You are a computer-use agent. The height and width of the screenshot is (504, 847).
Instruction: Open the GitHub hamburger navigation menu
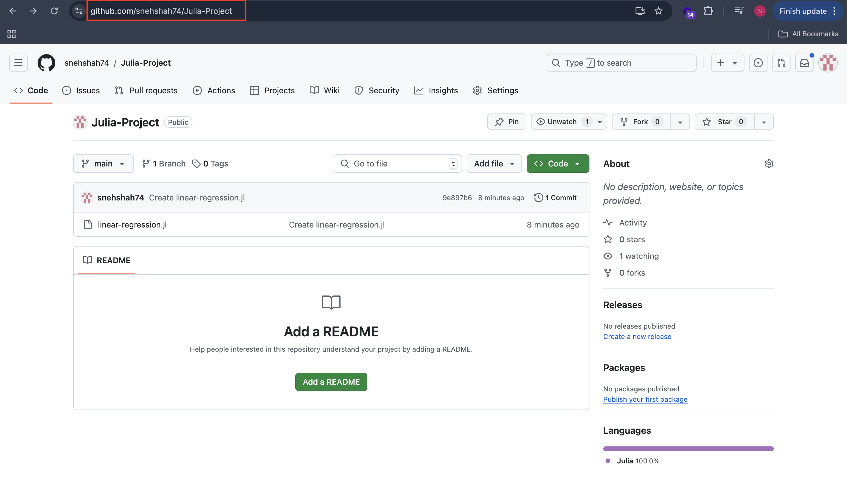tap(18, 62)
